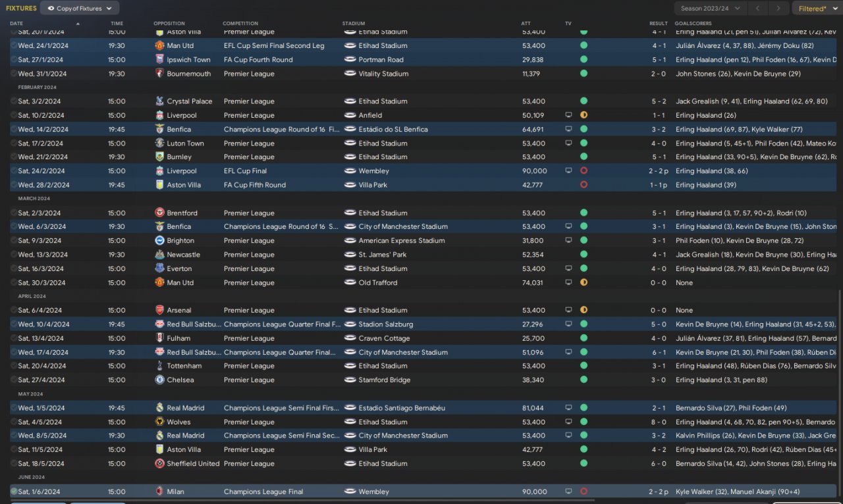Click the 8 - 0 result against Wolves

coord(659,422)
